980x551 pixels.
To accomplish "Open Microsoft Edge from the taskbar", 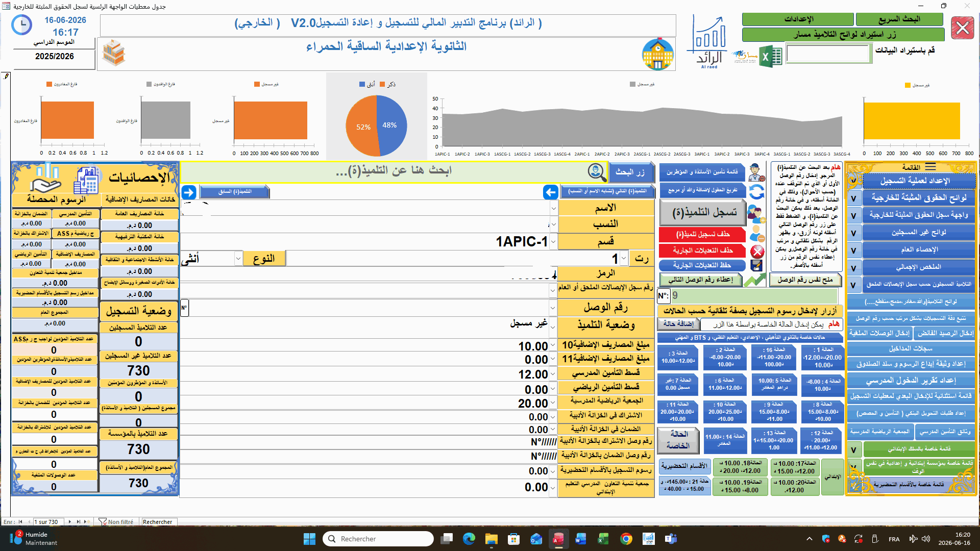I will (469, 539).
